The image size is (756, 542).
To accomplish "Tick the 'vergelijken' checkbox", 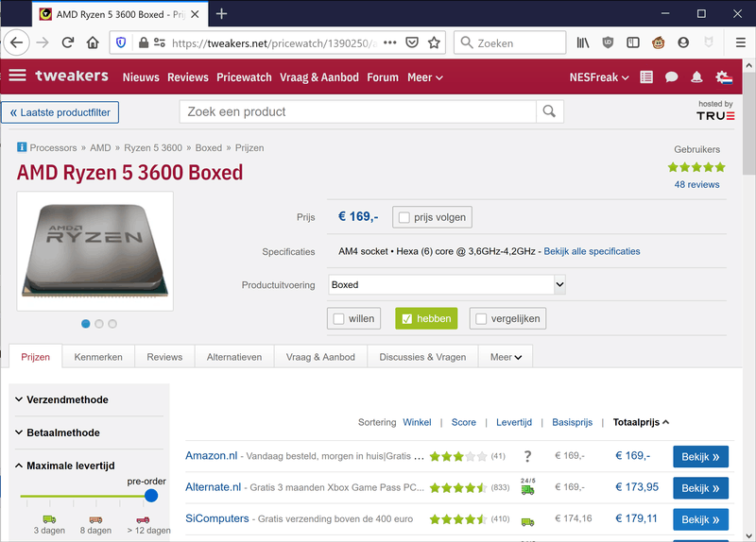I will point(481,319).
